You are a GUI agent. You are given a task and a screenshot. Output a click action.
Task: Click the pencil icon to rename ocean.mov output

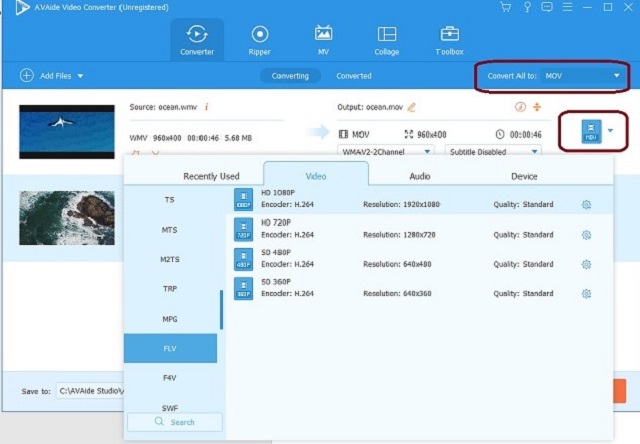[412, 107]
